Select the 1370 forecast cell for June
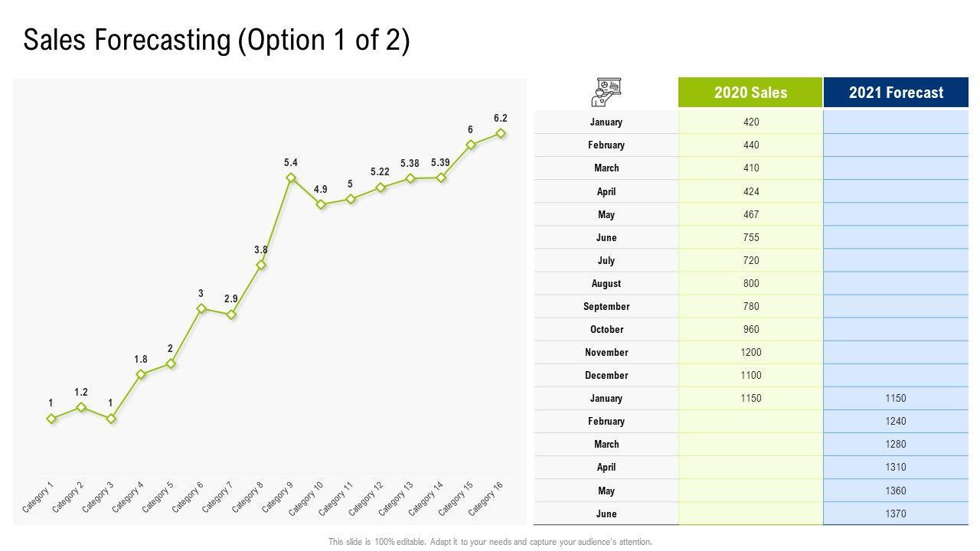 896,514
